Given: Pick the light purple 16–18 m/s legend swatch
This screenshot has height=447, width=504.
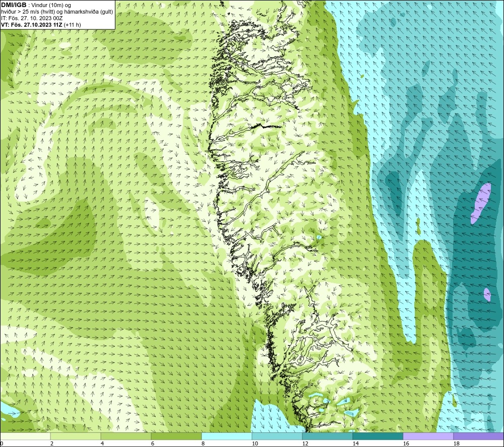Looking at the screenshot, I should pos(428,436).
